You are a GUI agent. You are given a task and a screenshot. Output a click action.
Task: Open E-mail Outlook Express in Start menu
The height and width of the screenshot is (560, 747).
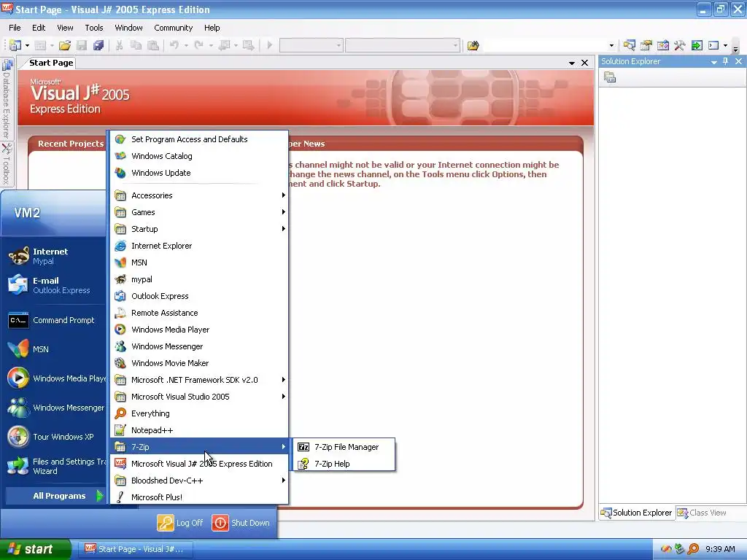point(53,285)
